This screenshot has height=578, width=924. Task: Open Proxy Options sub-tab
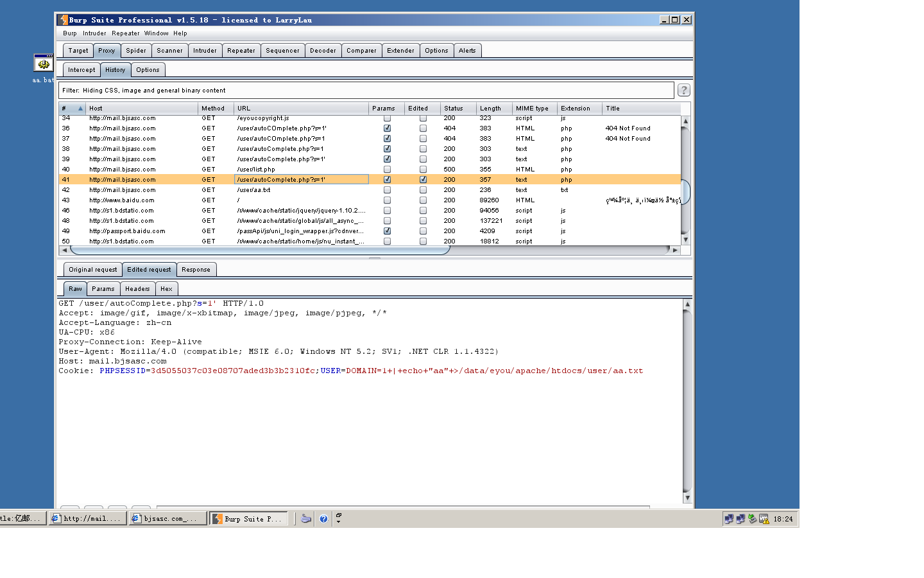pos(148,70)
